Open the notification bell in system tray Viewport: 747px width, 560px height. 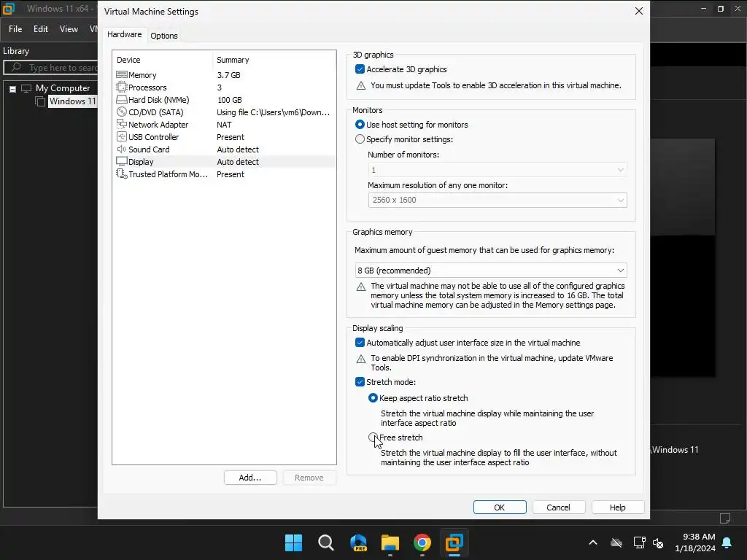727,542
